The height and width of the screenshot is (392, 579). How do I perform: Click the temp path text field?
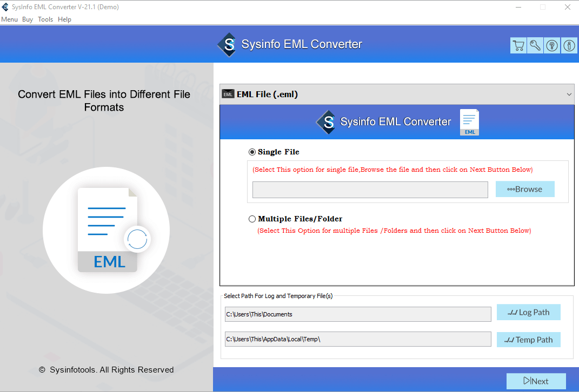(x=358, y=339)
